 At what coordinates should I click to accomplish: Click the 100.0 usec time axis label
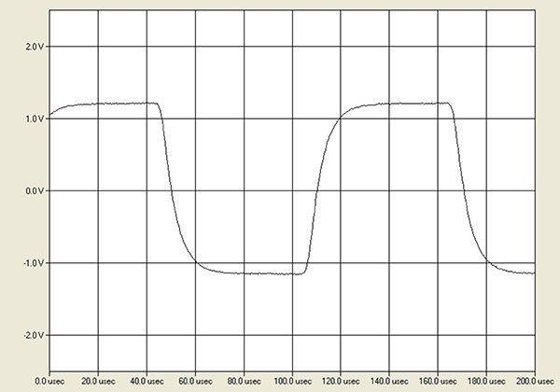[292, 381]
